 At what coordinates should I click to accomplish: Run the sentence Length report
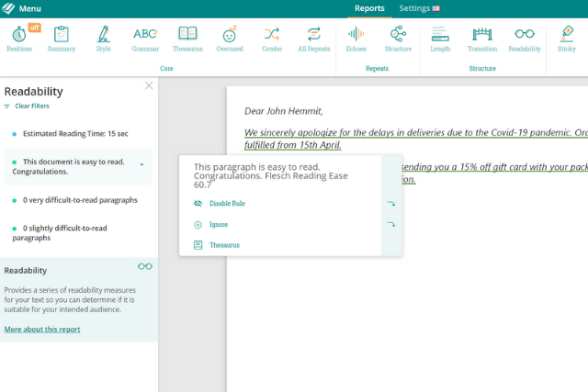point(440,39)
